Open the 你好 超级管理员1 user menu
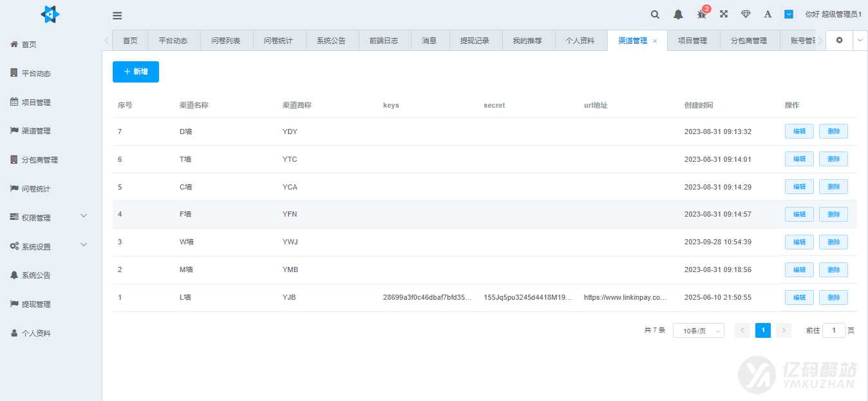This screenshot has height=401, width=868. [833, 14]
